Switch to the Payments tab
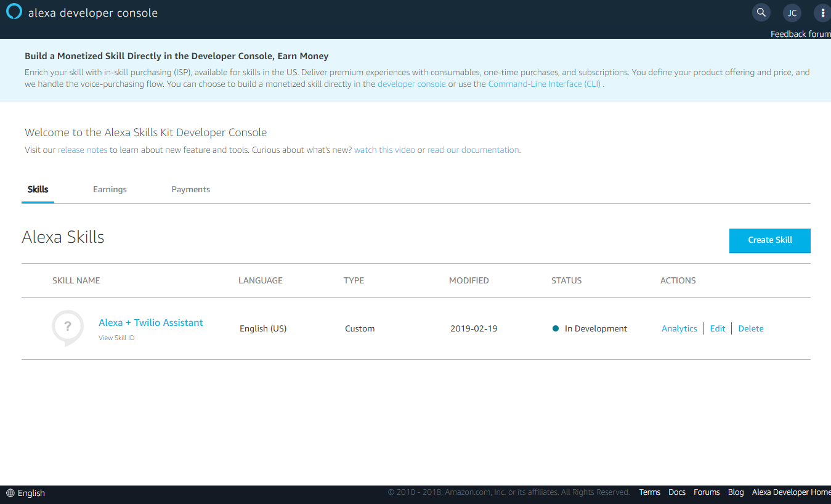831x504 pixels. (x=191, y=189)
